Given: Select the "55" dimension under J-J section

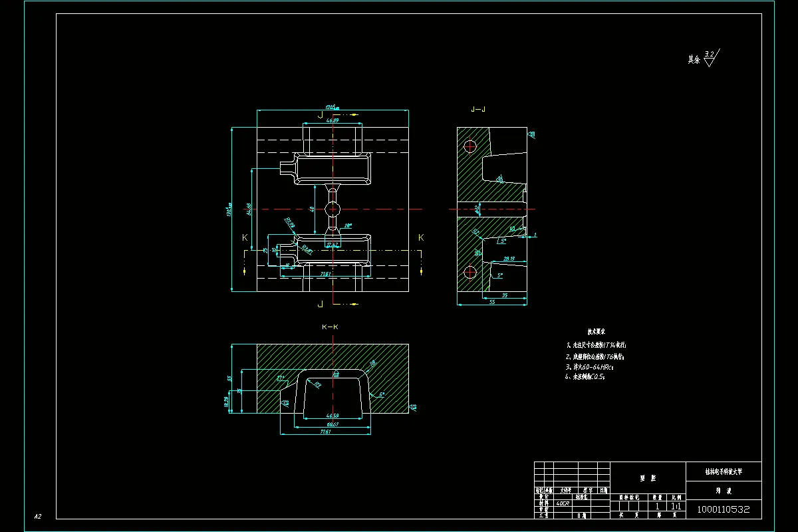Looking at the screenshot, I should coord(492,302).
